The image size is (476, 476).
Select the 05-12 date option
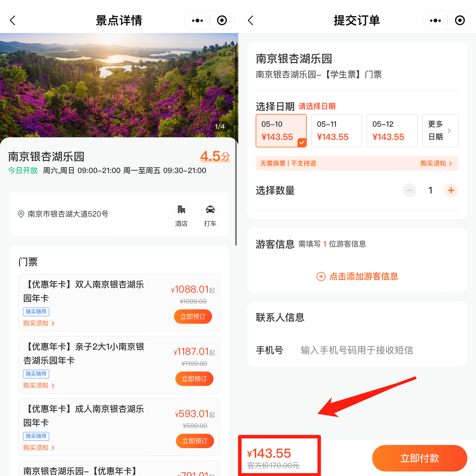(393, 131)
